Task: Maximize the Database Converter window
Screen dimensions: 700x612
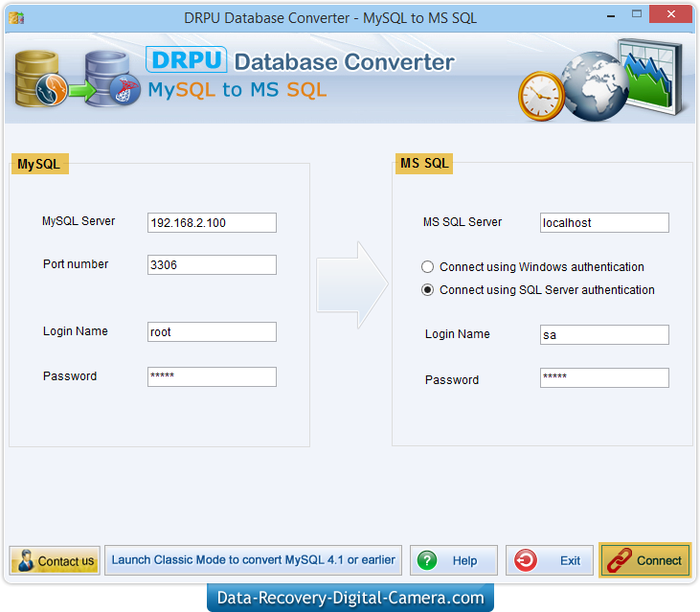Action: 637,14
